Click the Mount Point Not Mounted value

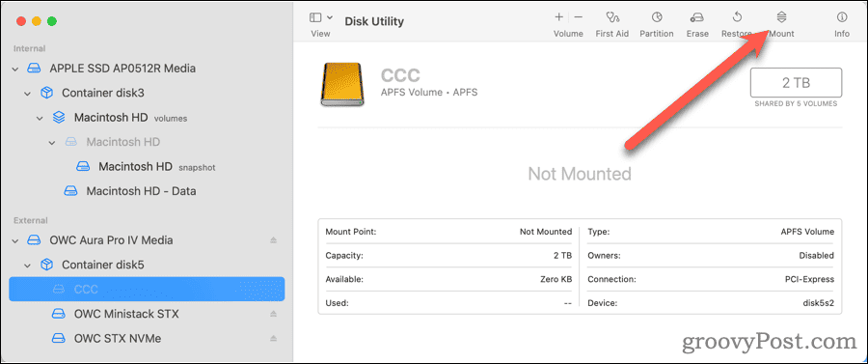[x=546, y=232]
